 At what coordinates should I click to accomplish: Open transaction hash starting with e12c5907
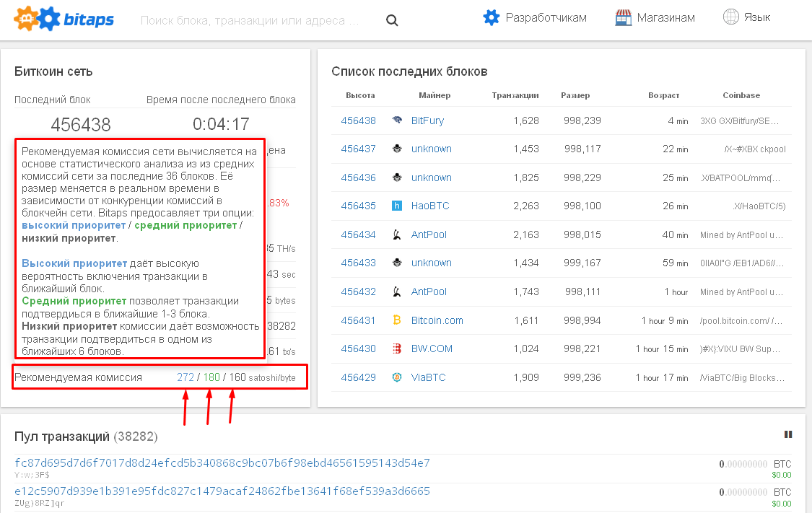[222, 491]
